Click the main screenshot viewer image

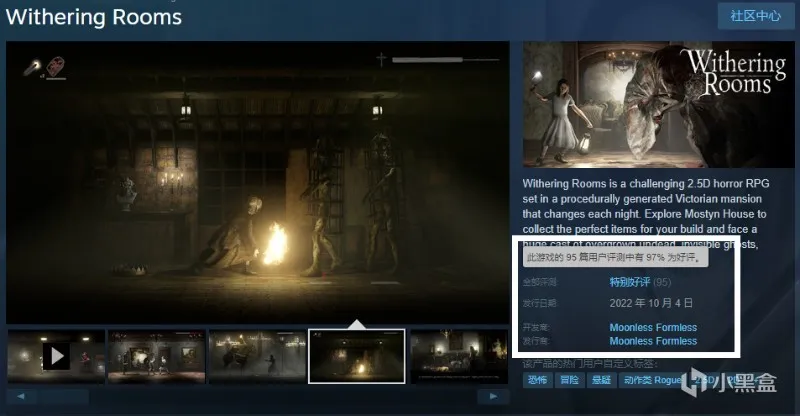point(258,182)
